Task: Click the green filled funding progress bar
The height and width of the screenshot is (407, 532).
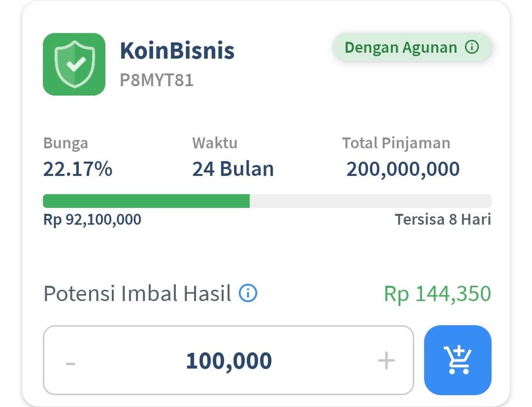Action: click(x=146, y=201)
